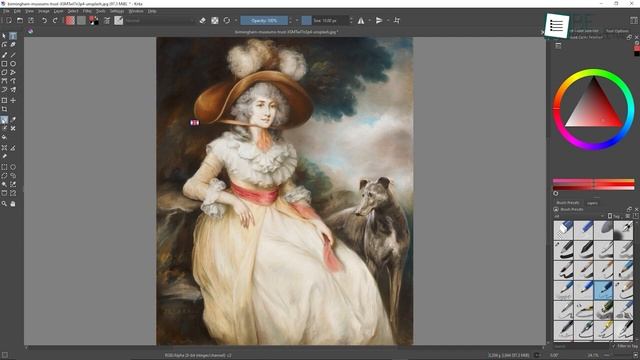Open the fill gradients swatch in toolbar
640x360 pixels.
(70, 20)
